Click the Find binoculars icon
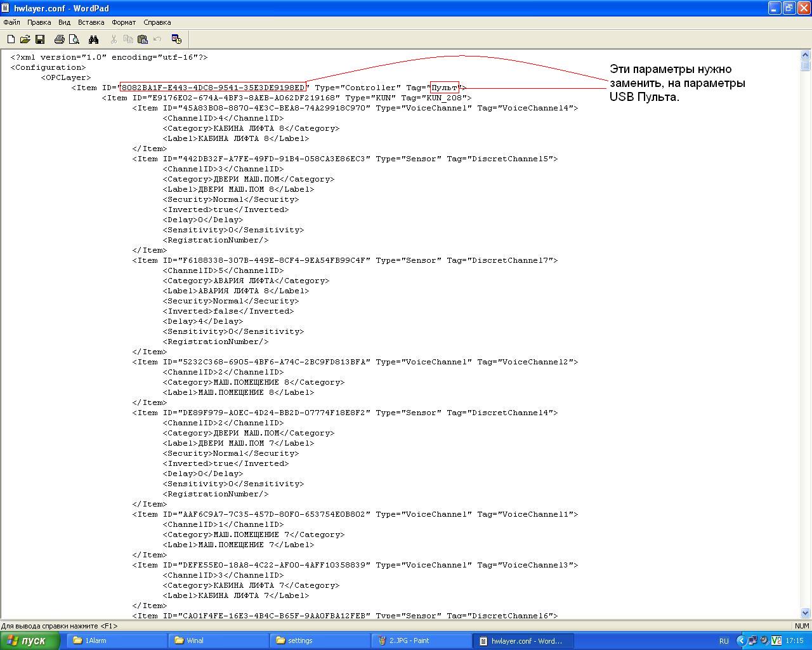812x650 pixels. [x=94, y=39]
